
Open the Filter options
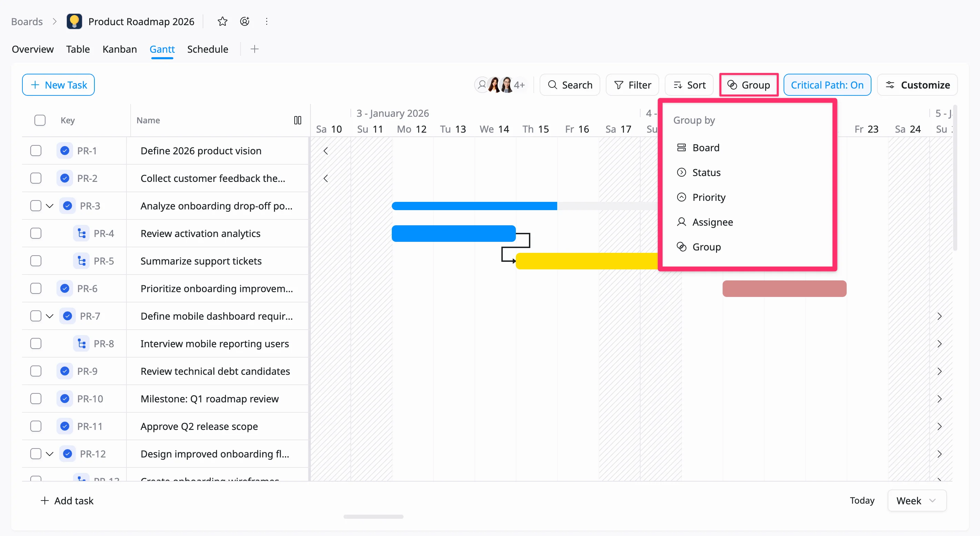click(x=632, y=85)
